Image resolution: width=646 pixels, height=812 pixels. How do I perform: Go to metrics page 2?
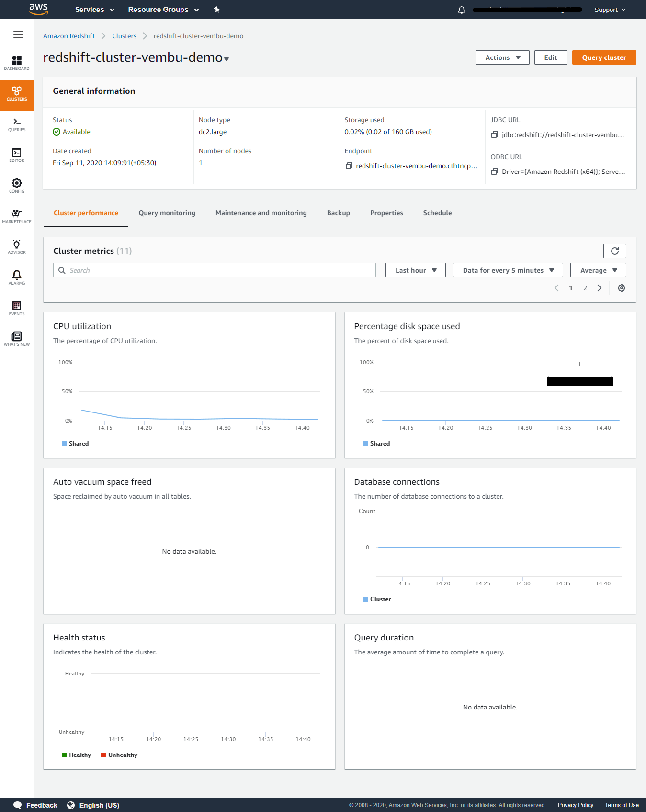(585, 288)
